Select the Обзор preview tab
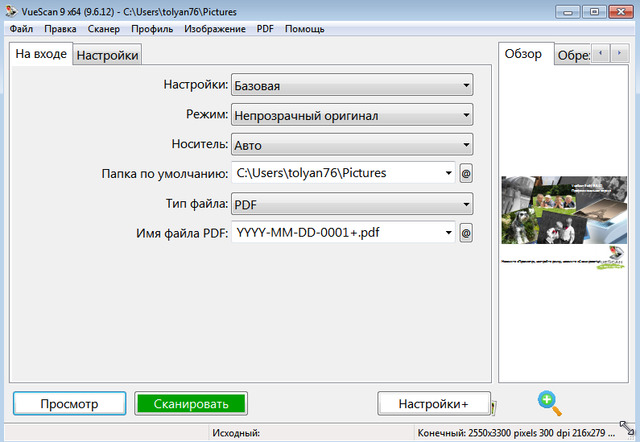 [x=525, y=54]
